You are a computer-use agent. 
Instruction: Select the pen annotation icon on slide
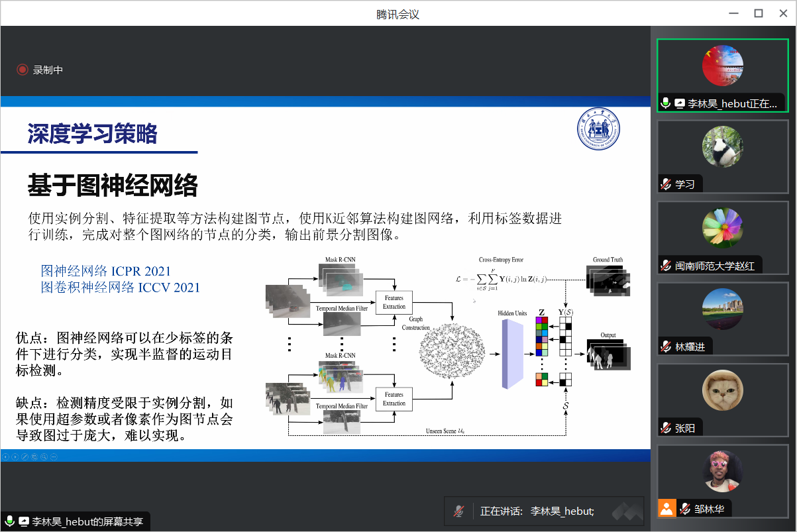(x=25, y=456)
